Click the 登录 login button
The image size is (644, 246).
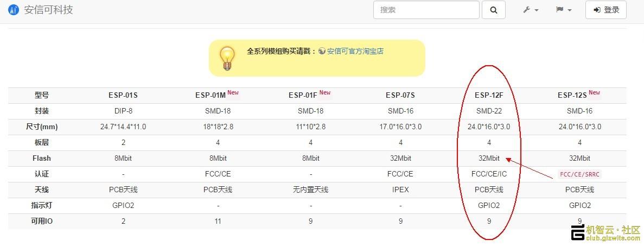[x=606, y=10]
